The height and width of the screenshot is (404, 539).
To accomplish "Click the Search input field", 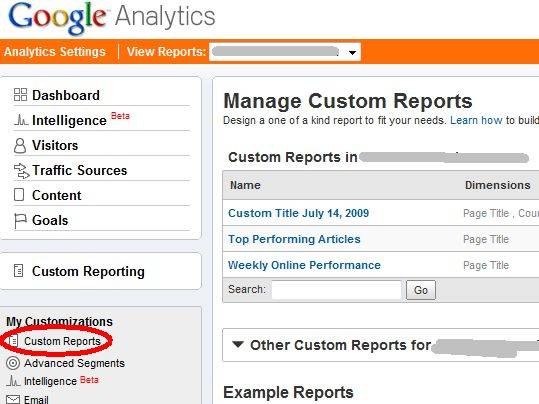I will pos(337,290).
